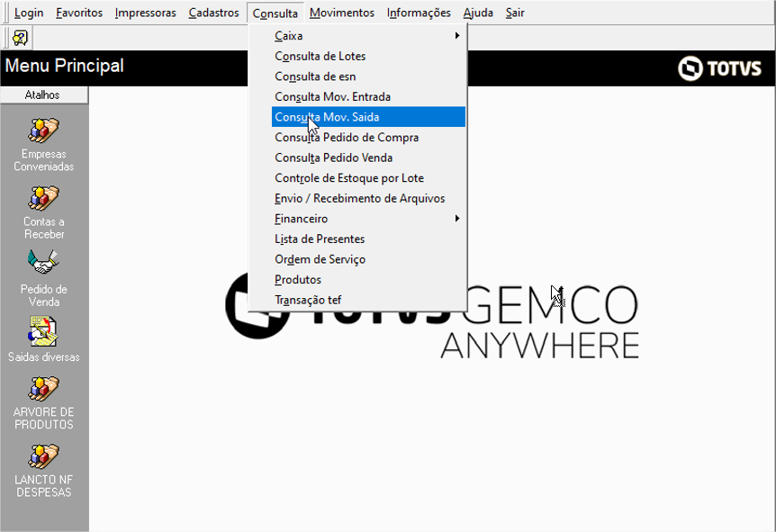Open the Impressoras menu
The height and width of the screenshot is (532, 776).
(146, 13)
